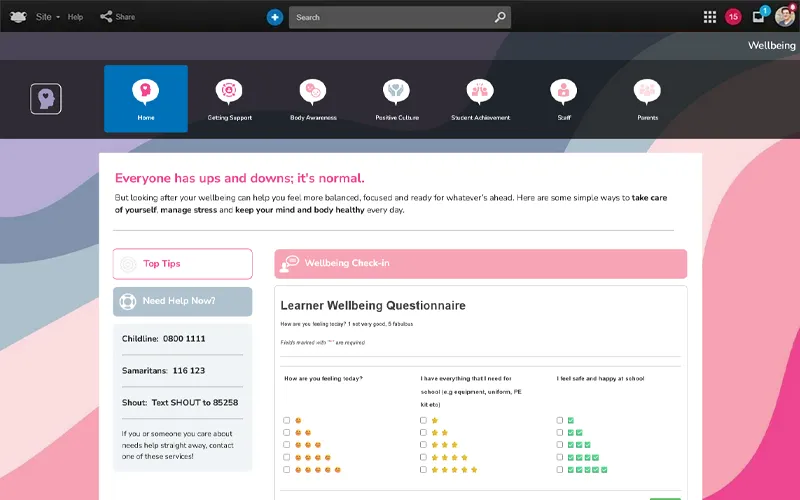Tick the five-smileys feeling checkbox
This screenshot has height=500, width=800.
287,469
